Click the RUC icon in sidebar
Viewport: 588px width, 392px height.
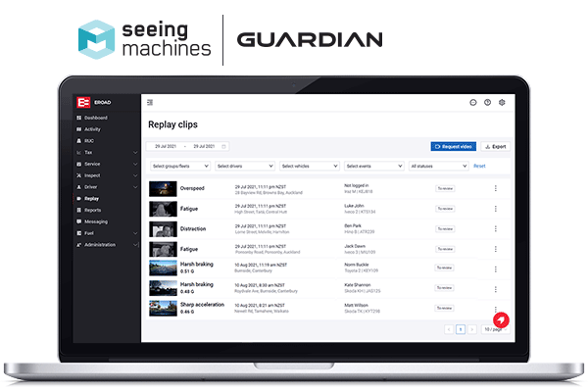pyautogui.click(x=79, y=141)
